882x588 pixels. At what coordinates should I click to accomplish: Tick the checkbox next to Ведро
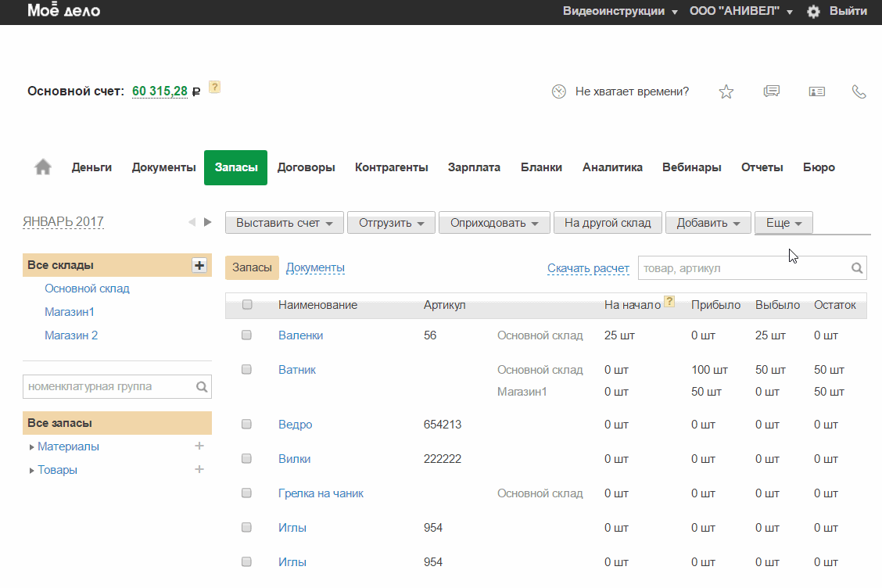[x=247, y=424]
